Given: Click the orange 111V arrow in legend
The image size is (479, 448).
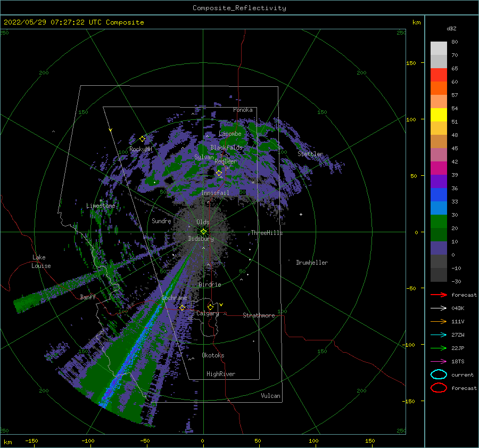Looking at the screenshot, I should click(x=439, y=321).
